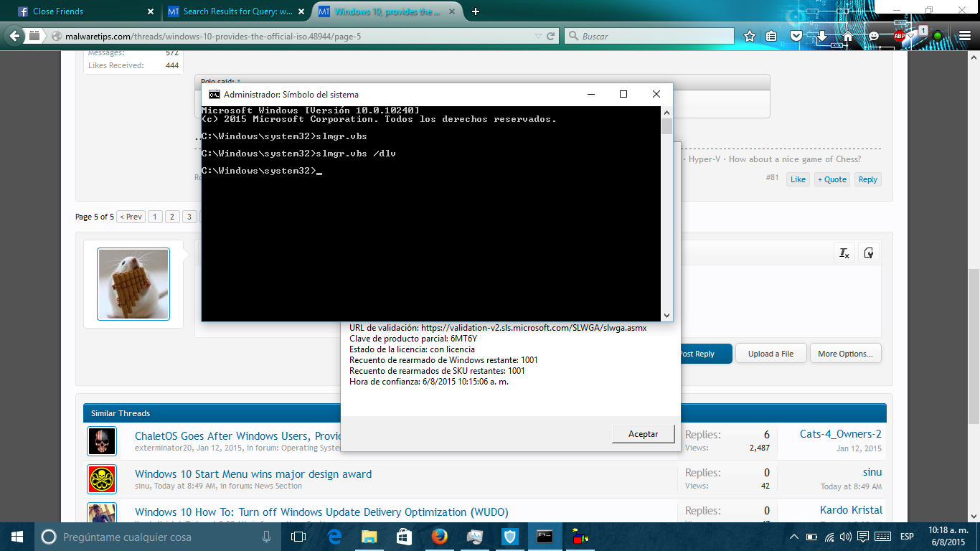Open the Kardo Kristal profile link
The width and height of the screenshot is (980, 551).
pyautogui.click(x=851, y=510)
